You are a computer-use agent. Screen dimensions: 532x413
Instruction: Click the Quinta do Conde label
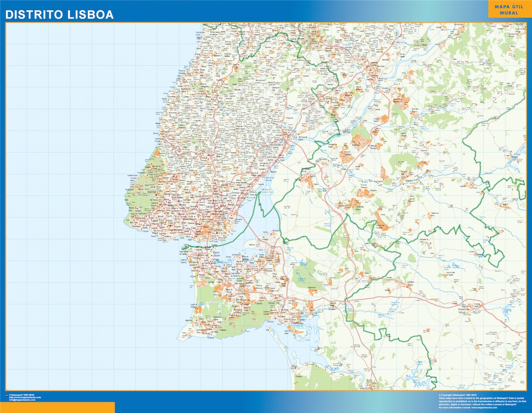[242, 296]
